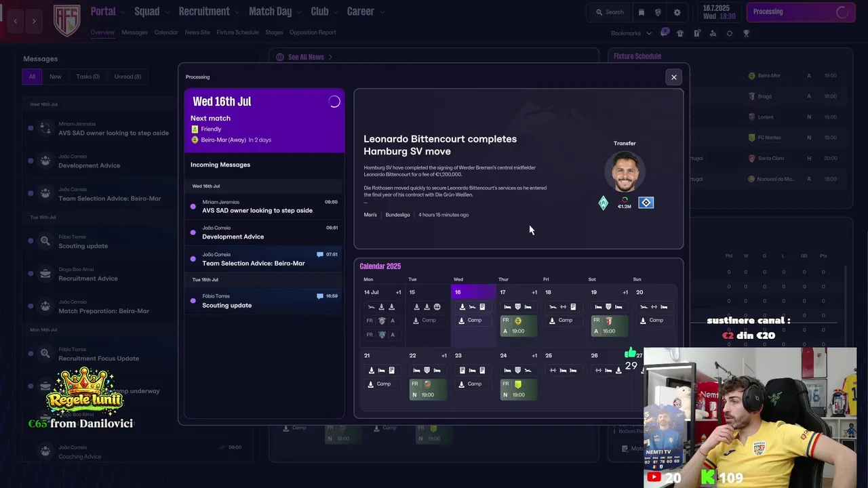Open incoming message AVS SAD owner stepping aside
868x488 pixels.
tap(264, 206)
